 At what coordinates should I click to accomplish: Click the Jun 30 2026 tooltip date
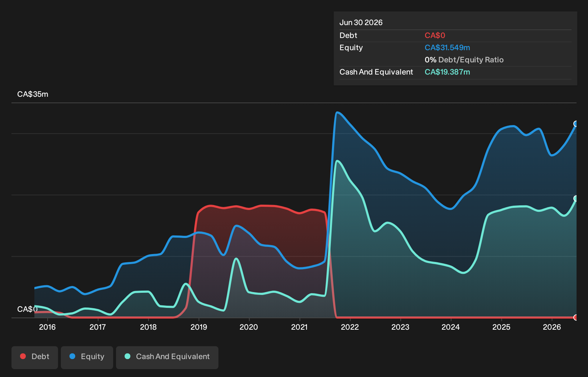pos(361,23)
